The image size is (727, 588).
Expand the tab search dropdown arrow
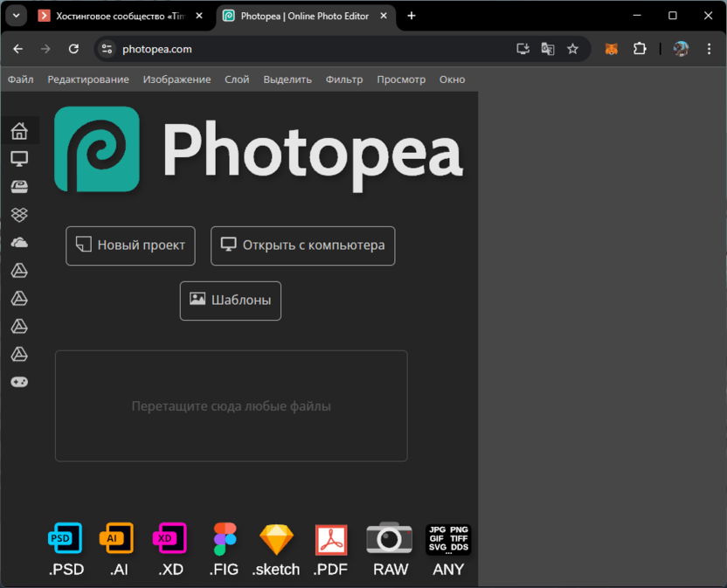[x=17, y=16]
